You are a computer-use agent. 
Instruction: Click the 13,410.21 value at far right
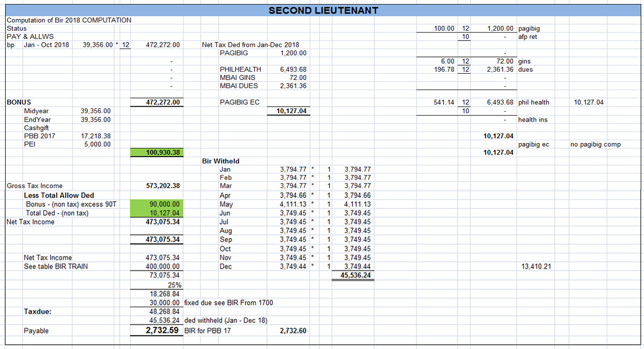536,266
